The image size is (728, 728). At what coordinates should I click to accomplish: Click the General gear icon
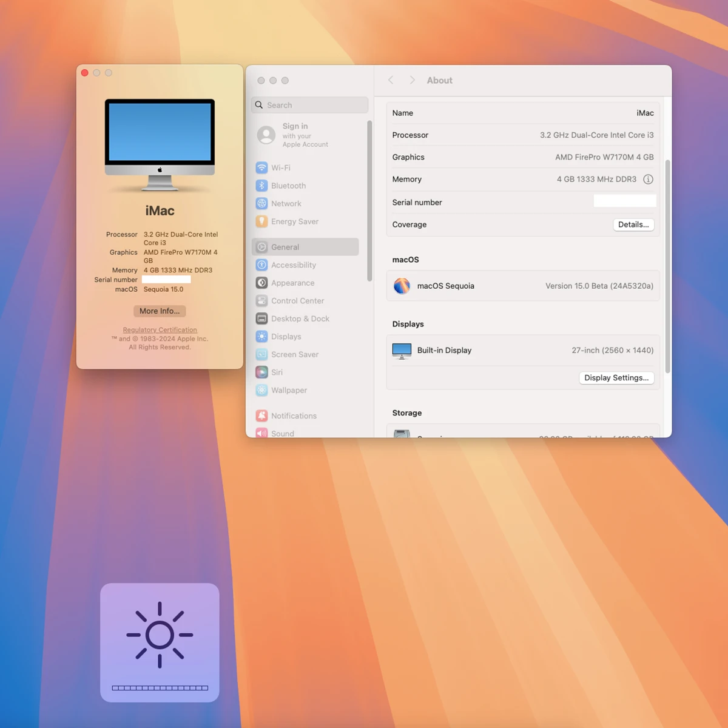click(x=261, y=247)
